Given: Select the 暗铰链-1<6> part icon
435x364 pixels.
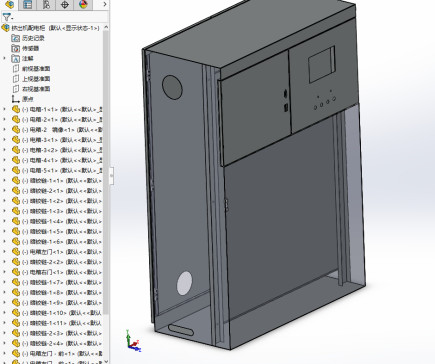Looking at the screenshot, I should coord(16,241).
